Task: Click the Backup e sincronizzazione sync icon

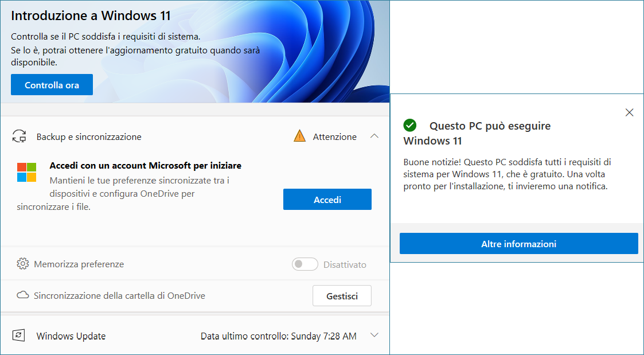Action: click(19, 136)
